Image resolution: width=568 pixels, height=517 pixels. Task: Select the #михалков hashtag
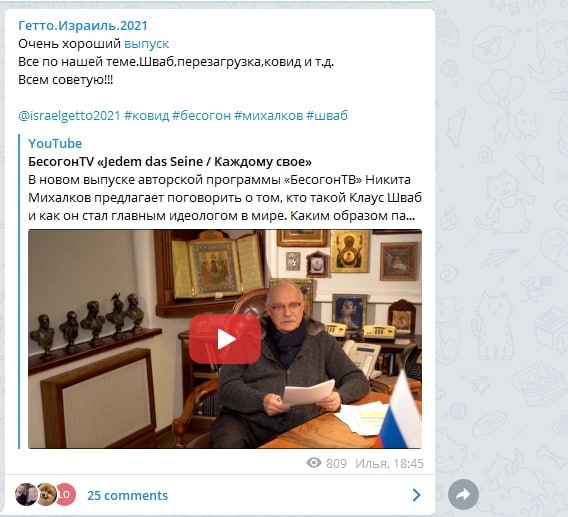click(268, 116)
